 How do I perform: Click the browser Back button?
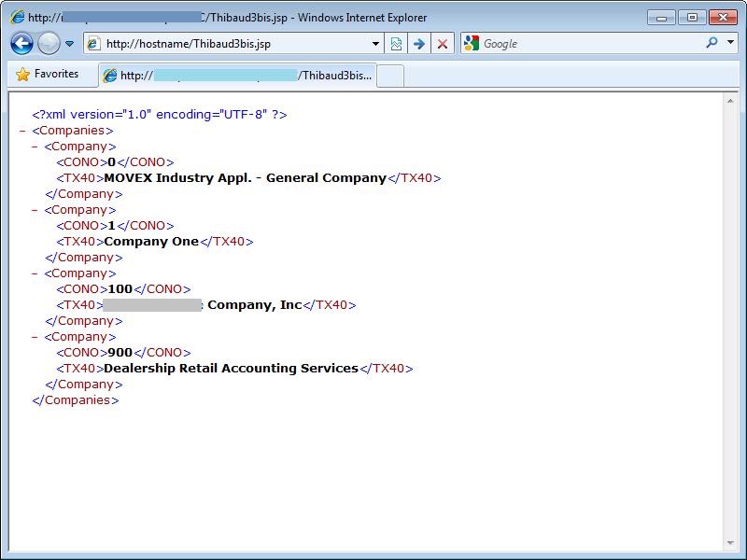(22, 43)
